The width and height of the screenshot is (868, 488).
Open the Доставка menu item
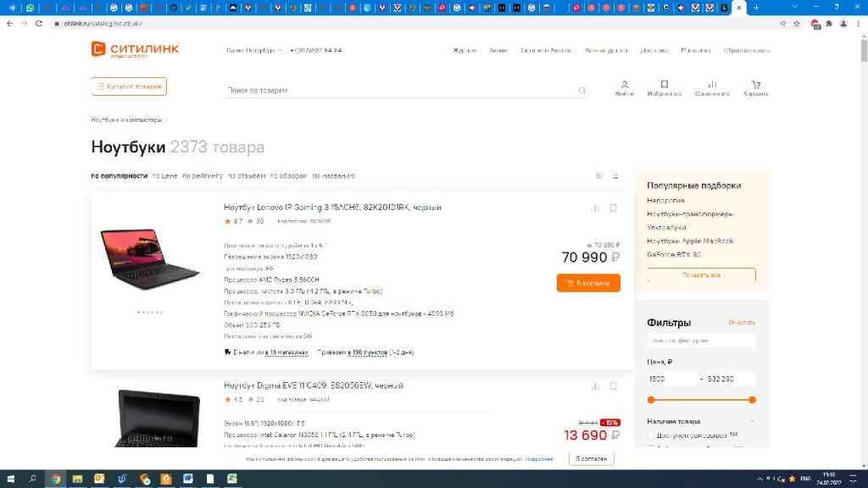pos(654,50)
